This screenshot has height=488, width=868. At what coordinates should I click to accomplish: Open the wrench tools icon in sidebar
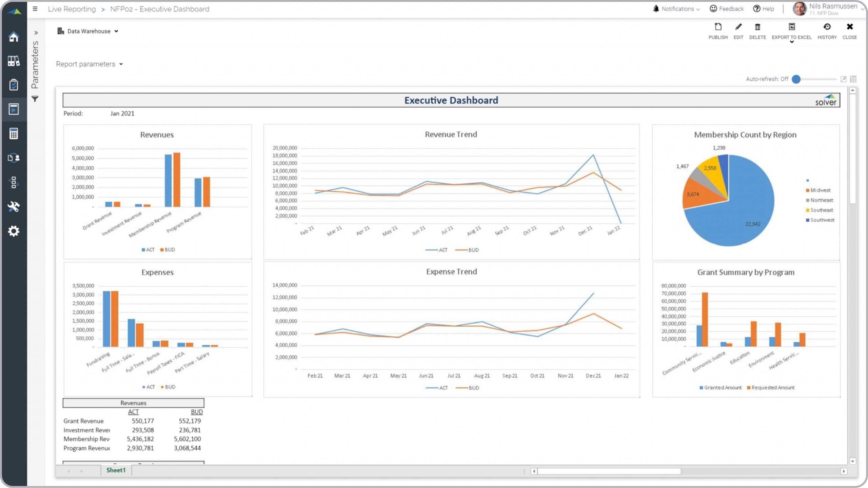(14, 206)
